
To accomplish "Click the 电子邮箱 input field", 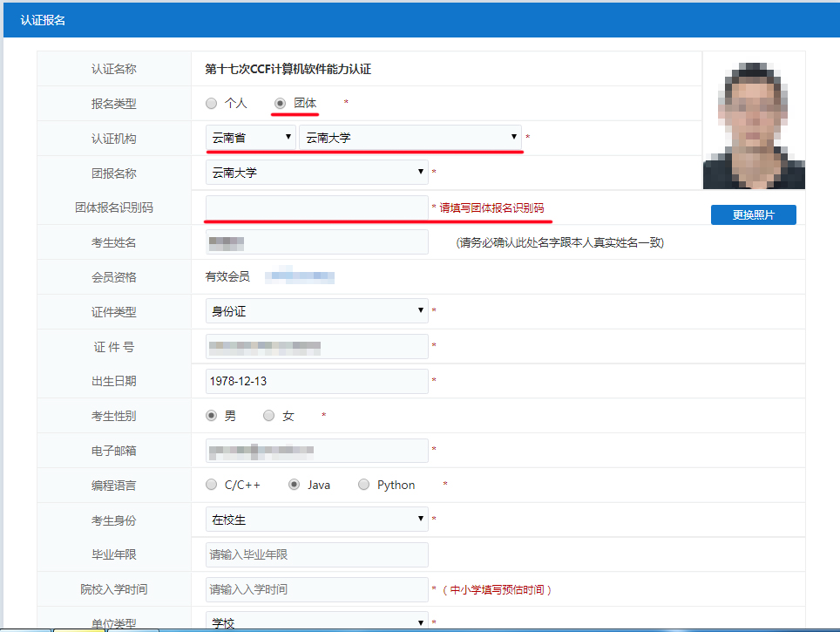I will (x=316, y=451).
